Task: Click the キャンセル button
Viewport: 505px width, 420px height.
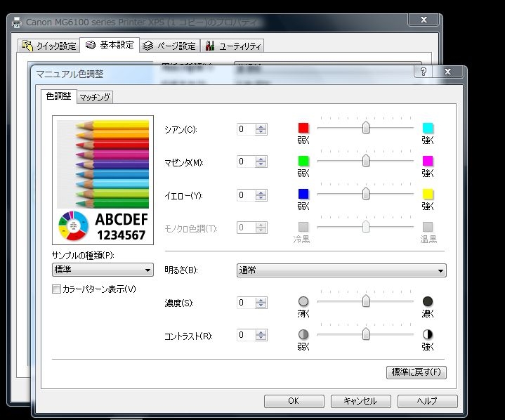Action: (361, 401)
